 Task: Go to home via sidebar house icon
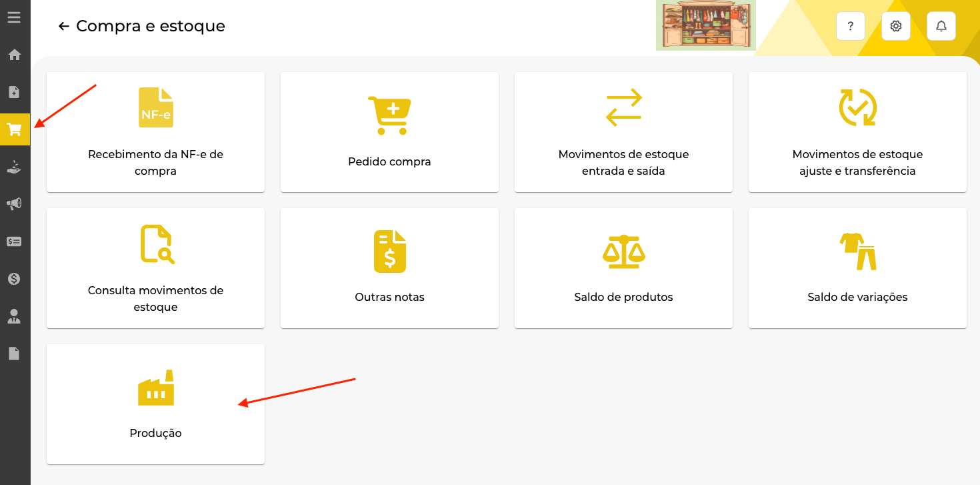(x=14, y=55)
